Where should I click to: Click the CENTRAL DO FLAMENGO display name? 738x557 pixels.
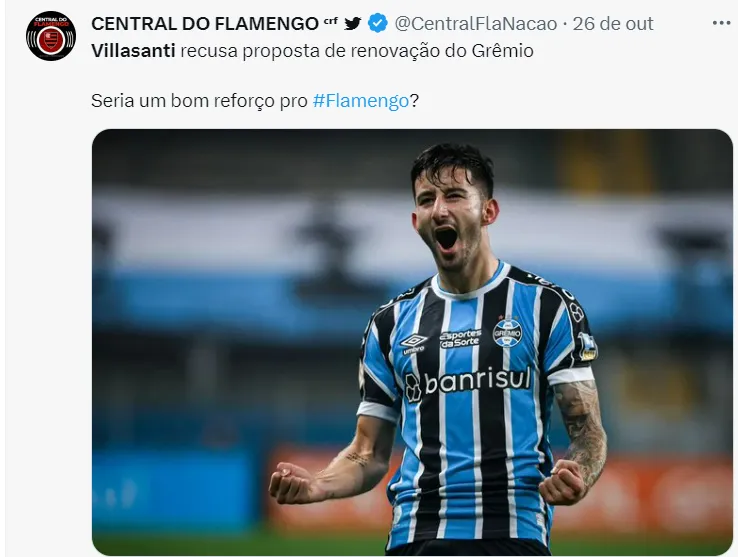205,24
